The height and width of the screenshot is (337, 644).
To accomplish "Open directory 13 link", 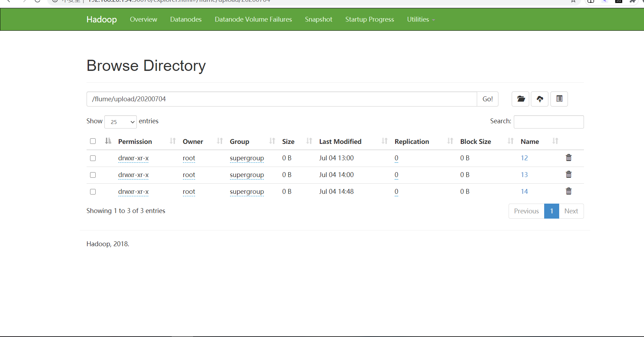I will coord(524,175).
